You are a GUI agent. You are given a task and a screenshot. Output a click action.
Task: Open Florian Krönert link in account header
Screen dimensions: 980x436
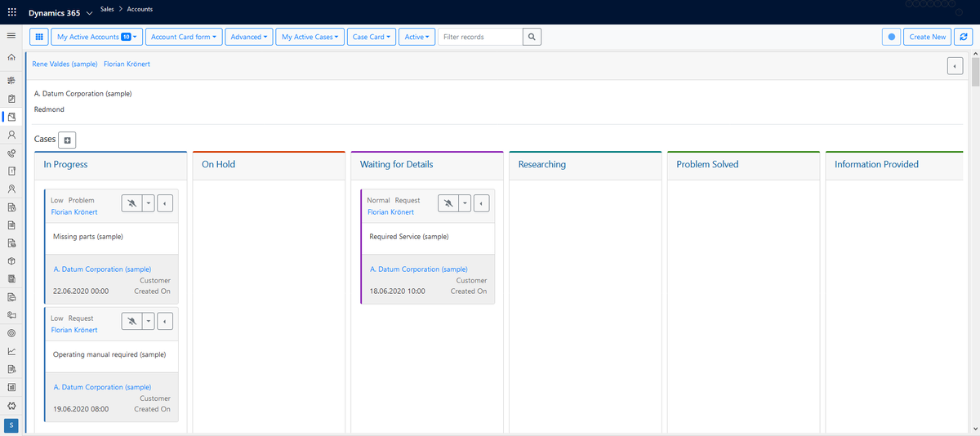(x=127, y=64)
